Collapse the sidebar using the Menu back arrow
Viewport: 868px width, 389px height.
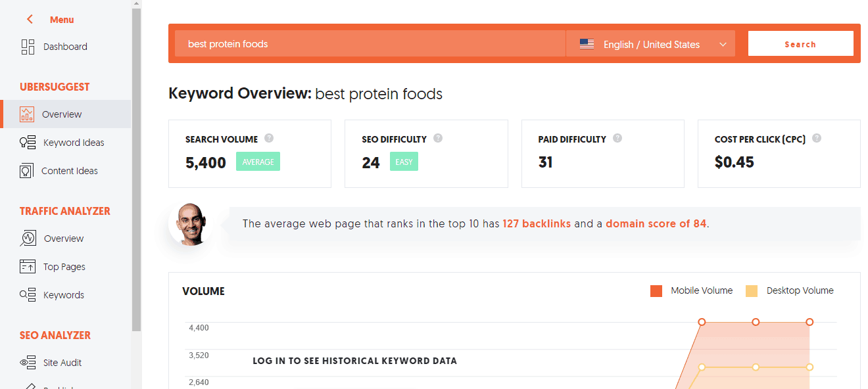(30, 20)
